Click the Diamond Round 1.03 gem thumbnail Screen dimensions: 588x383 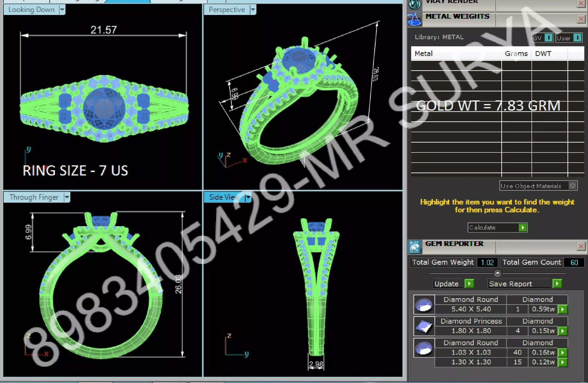(424, 348)
